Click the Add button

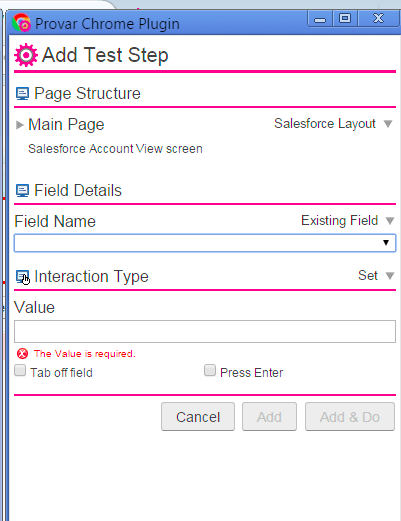(x=269, y=417)
